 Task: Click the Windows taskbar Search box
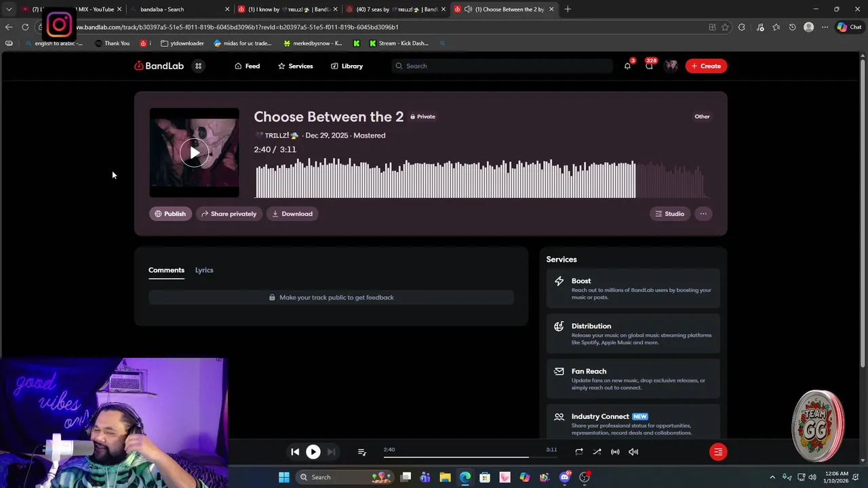(346, 477)
